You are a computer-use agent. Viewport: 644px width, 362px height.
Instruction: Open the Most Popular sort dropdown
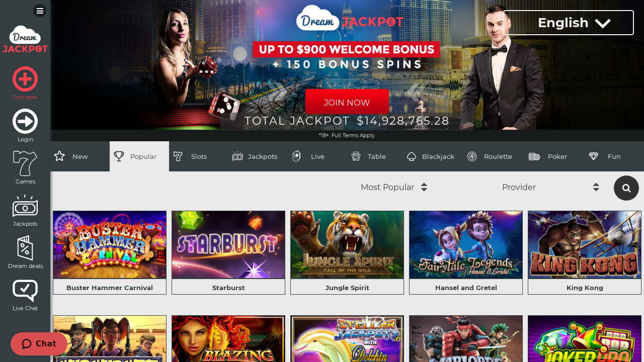pos(394,187)
